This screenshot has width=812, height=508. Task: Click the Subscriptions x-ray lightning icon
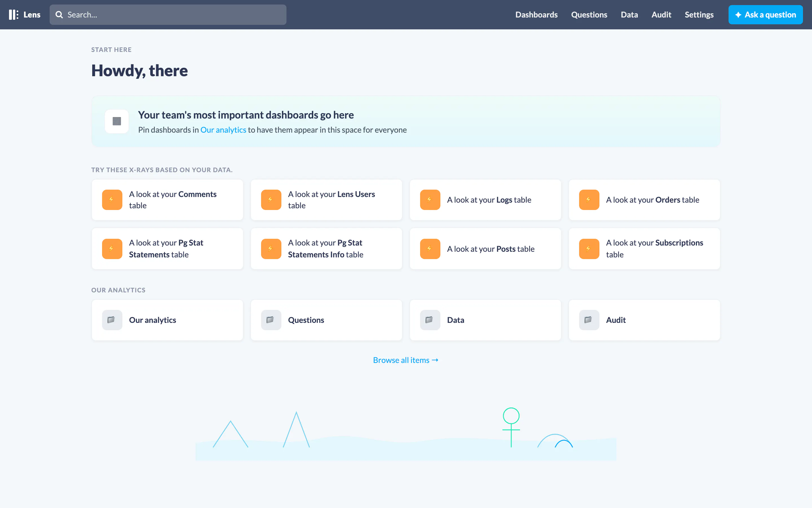coord(589,249)
